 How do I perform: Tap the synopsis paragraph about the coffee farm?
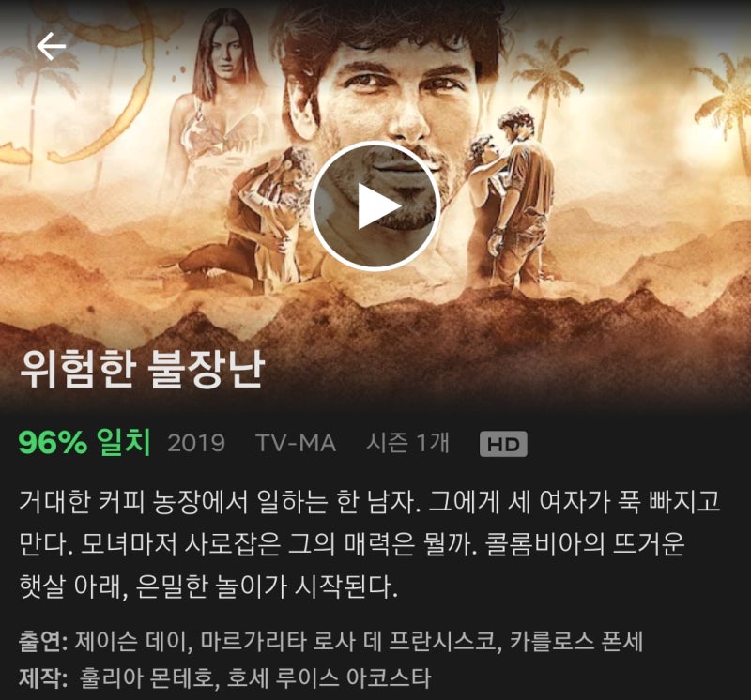[370, 544]
